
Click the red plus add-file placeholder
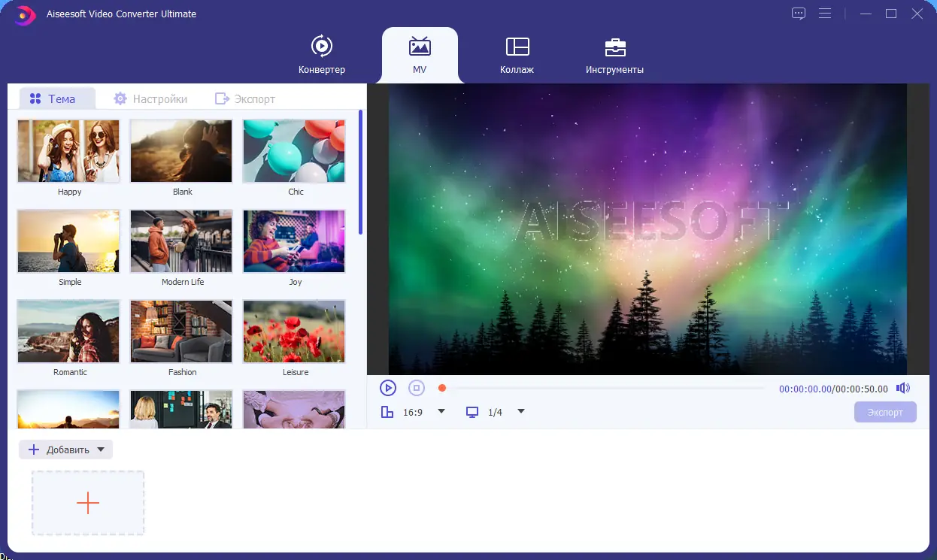point(88,503)
